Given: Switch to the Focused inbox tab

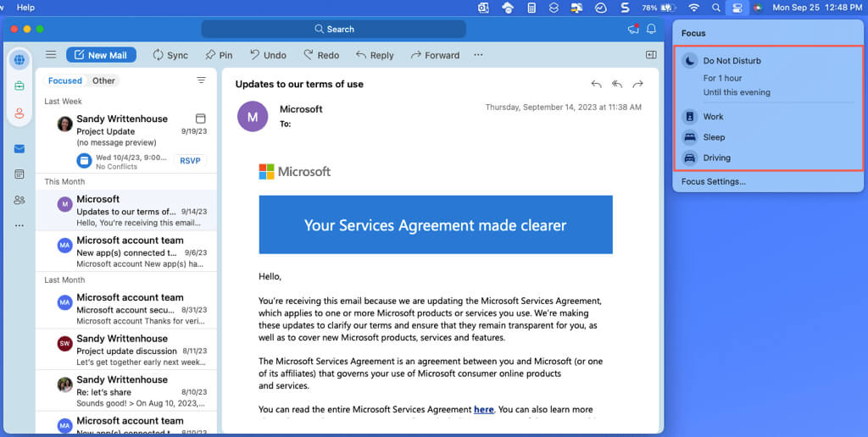Looking at the screenshot, I should tap(64, 80).
